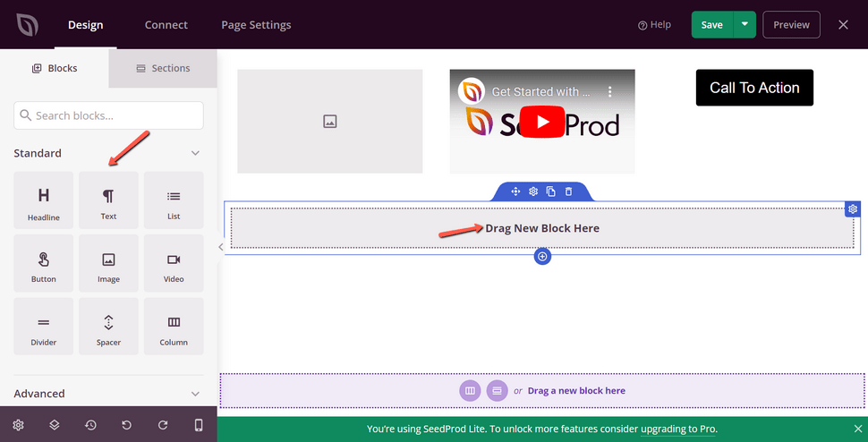
Task: Add the Headline block
Action: coord(43,200)
